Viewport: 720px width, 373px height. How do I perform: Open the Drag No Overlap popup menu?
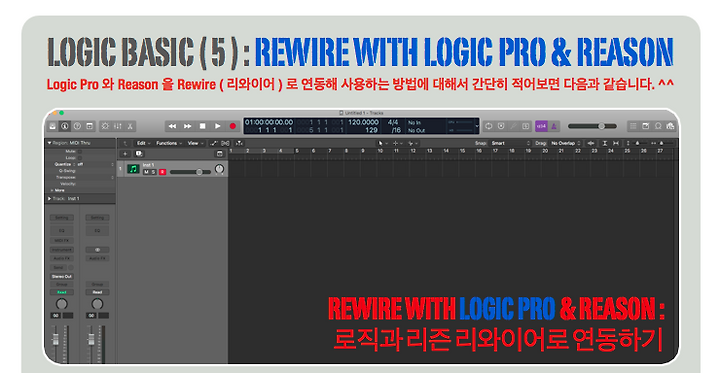pyautogui.click(x=566, y=143)
